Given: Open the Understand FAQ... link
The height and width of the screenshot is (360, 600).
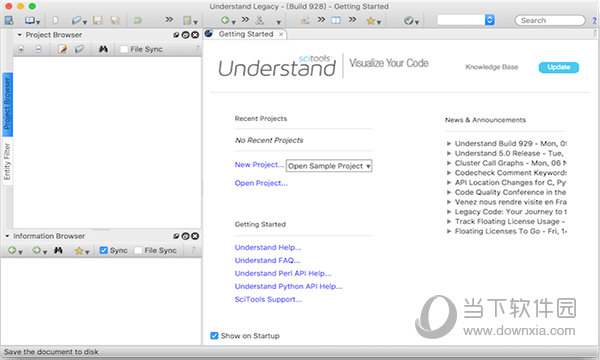Looking at the screenshot, I should (267, 260).
